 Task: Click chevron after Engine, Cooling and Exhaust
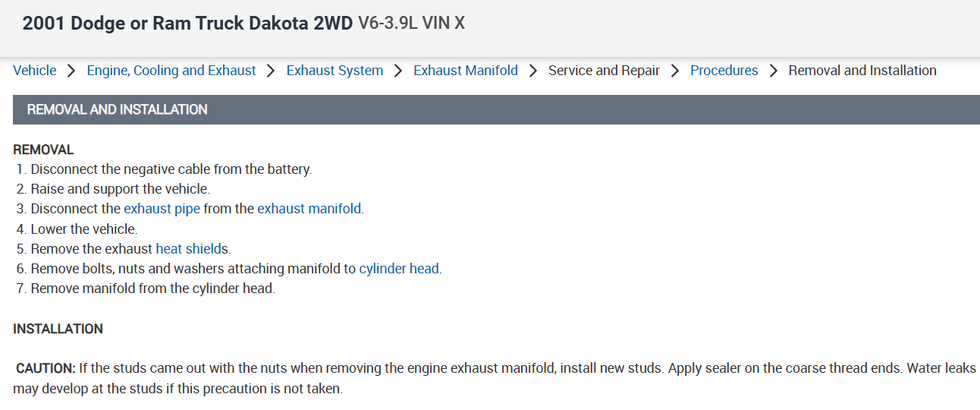point(271,71)
